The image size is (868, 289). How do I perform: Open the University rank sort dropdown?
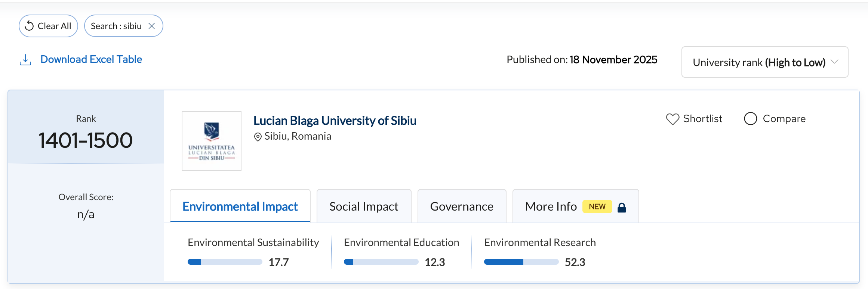point(759,62)
